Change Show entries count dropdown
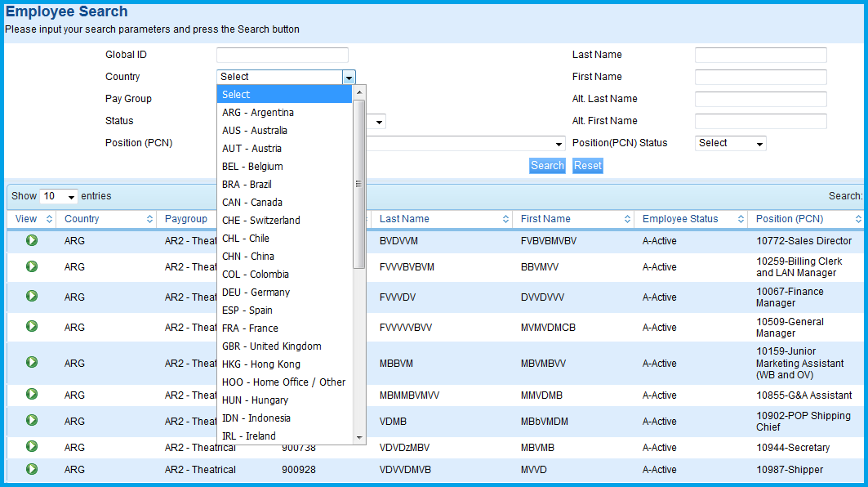Viewport: 868px width, 487px height. pos(59,197)
